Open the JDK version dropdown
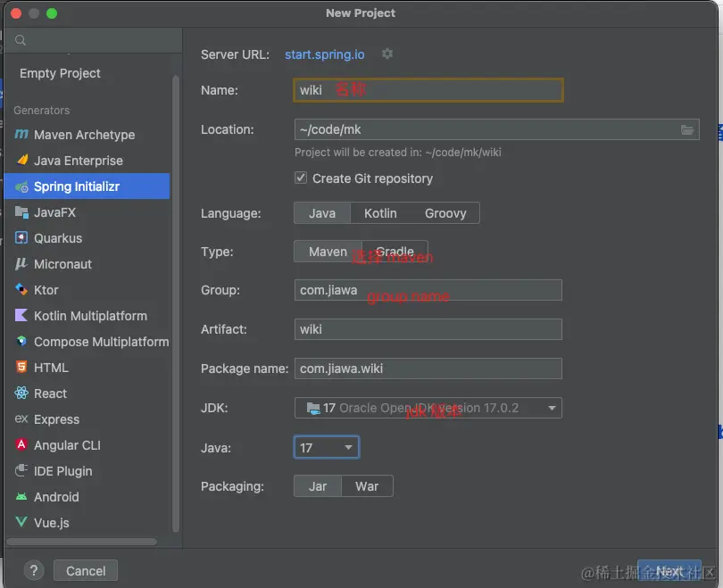The image size is (723, 588). pos(553,408)
